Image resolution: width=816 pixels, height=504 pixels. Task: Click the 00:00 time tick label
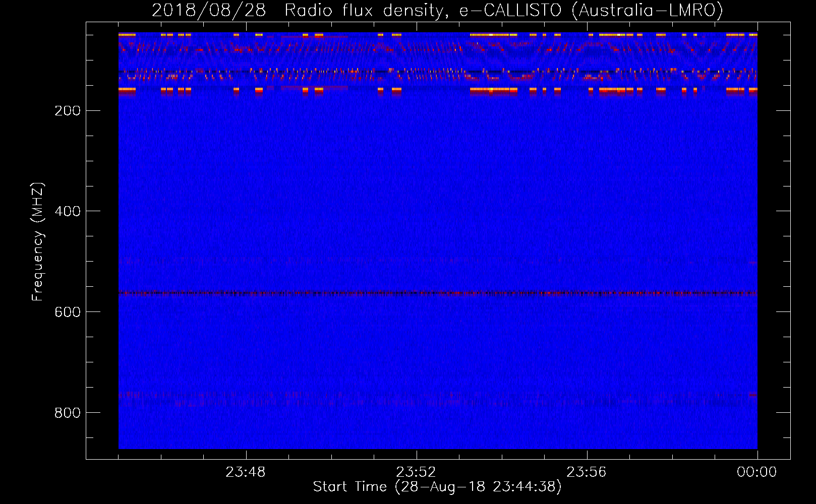tap(757, 472)
